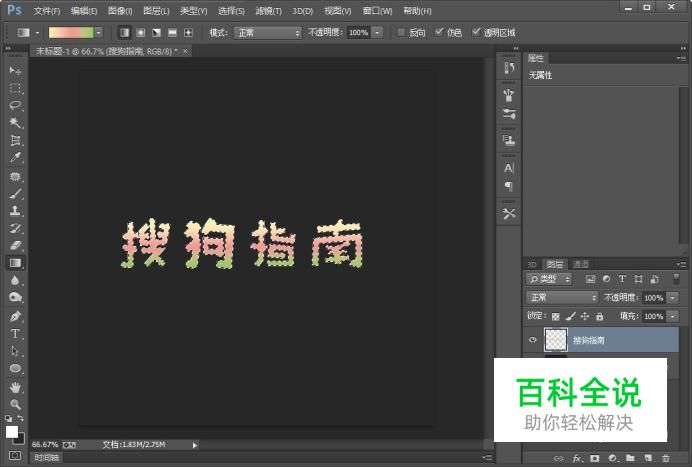Select the Path Selection tool
The image size is (692, 467).
(15, 351)
